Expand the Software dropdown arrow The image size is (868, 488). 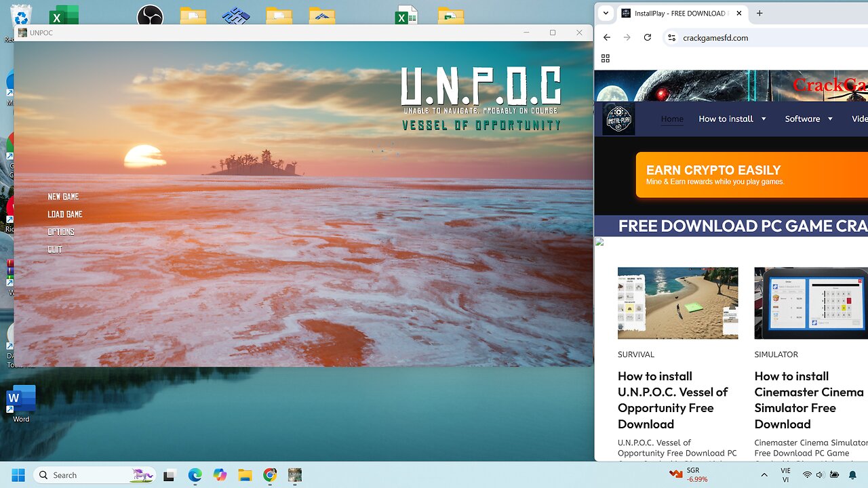830,119
